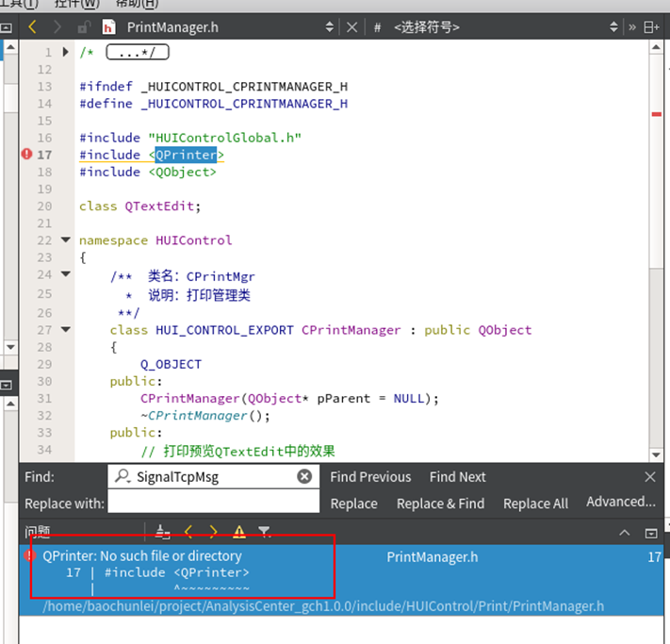Open the issues filter funnel icon
The image size is (670, 644).
[264, 532]
